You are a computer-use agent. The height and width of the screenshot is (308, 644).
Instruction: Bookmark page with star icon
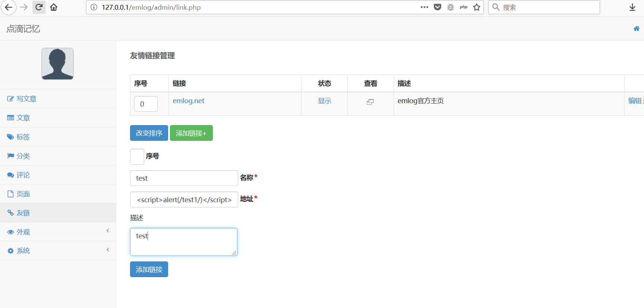[x=477, y=7]
